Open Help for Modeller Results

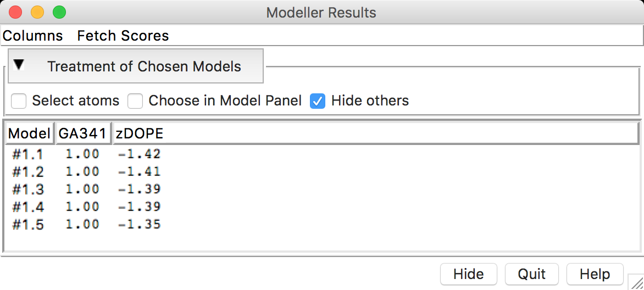pyautogui.click(x=595, y=274)
